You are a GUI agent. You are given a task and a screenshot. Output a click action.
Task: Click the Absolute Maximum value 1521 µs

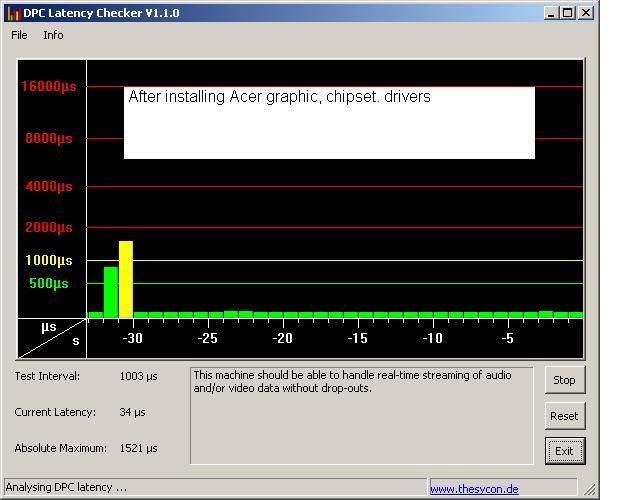pos(138,448)
